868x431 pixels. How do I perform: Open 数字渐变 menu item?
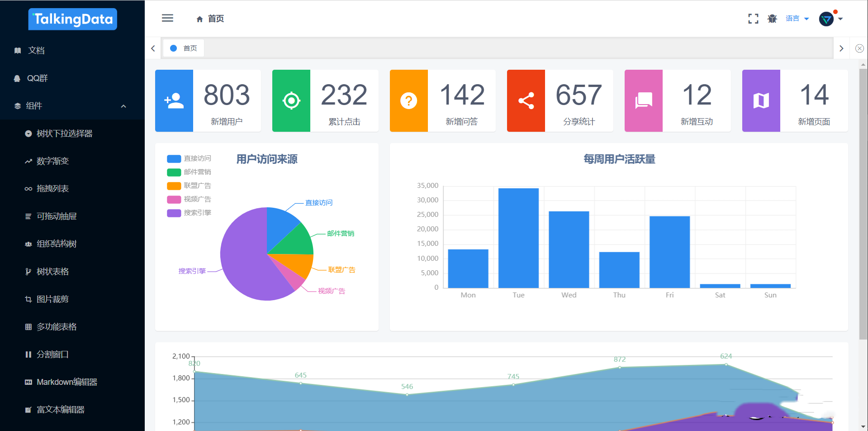pos(72,161)
